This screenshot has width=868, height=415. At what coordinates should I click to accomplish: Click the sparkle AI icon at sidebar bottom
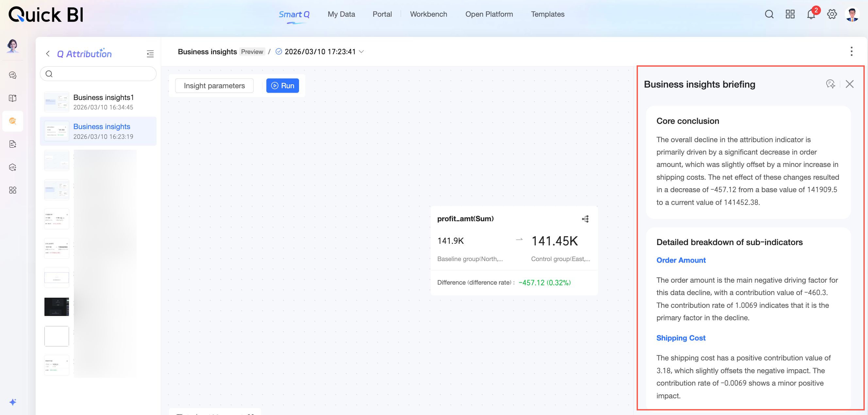coord(12,402)
